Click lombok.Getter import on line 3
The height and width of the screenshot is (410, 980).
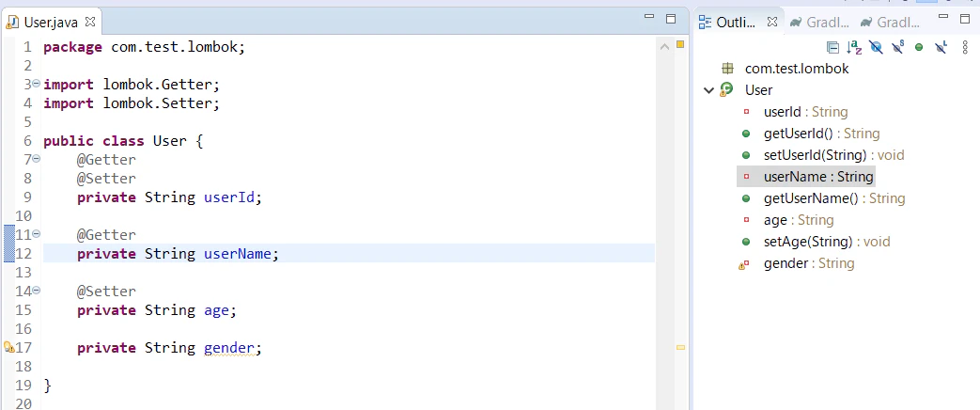158,85
